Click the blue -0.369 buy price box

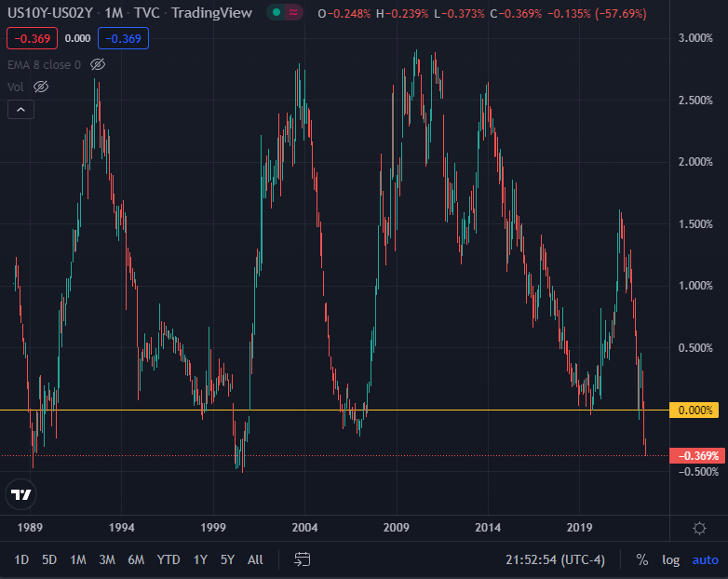click(123, 38)
